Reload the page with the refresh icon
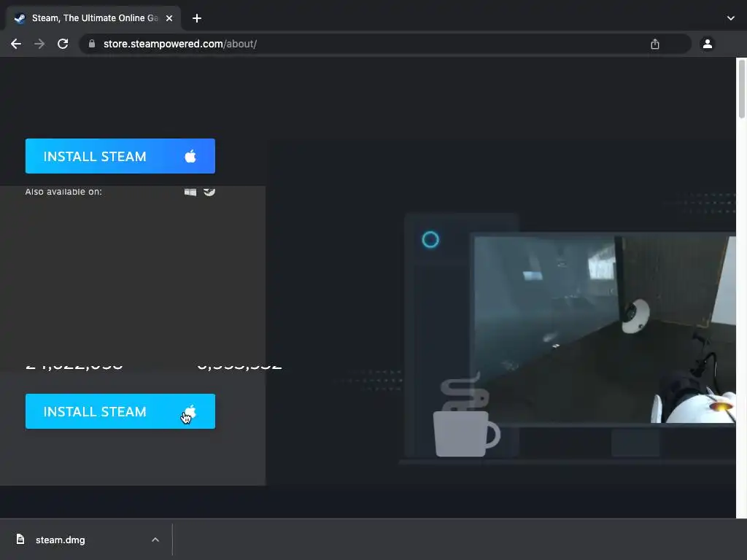The height and width of the screenshot is (560, 747). tap(63, 44)
